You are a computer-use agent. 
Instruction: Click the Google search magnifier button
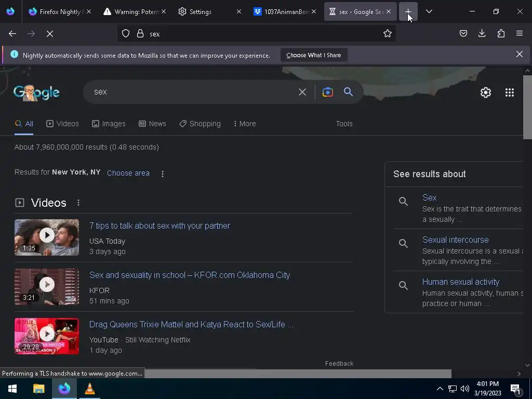[348, 91]
